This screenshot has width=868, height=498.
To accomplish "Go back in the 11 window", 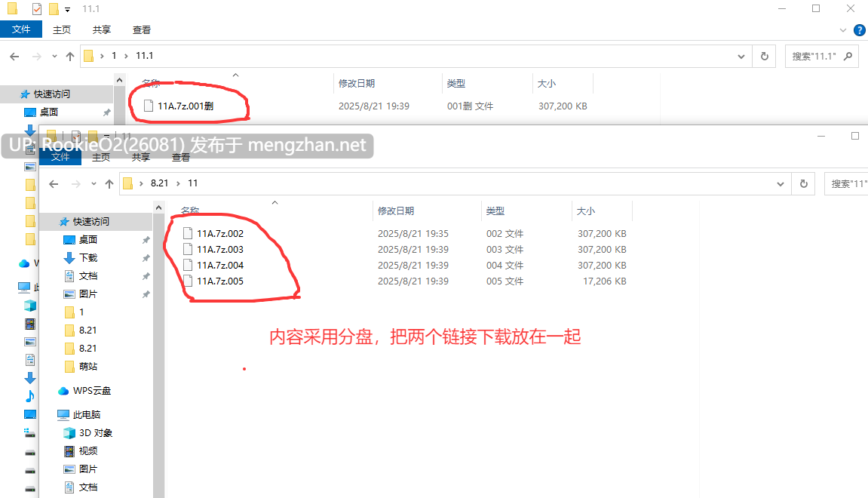I will [x=54, y=183].
